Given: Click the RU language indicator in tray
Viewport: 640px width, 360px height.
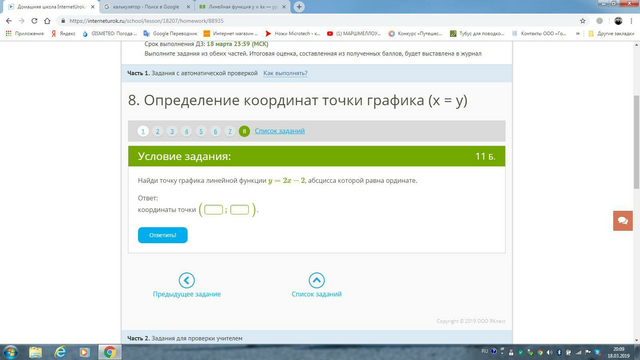Looking at the screenshot, I should point(484,351).
